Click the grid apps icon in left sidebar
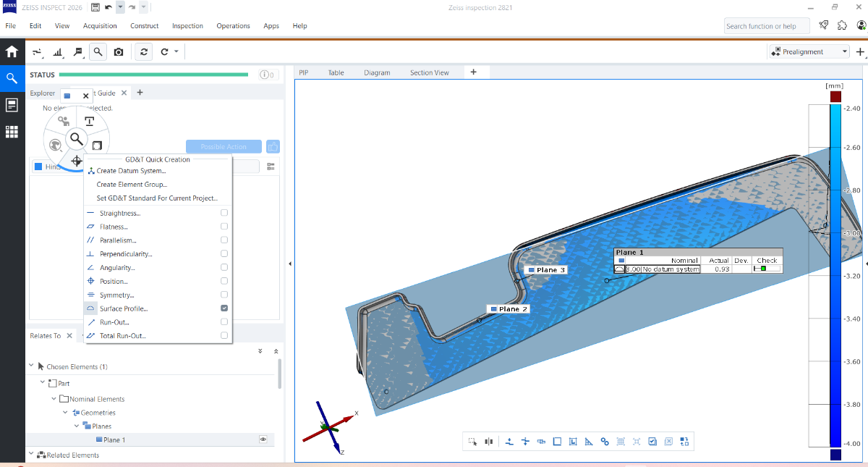This screenshot has width=868, height=467. pyautogui.click(x=12, y=132)
